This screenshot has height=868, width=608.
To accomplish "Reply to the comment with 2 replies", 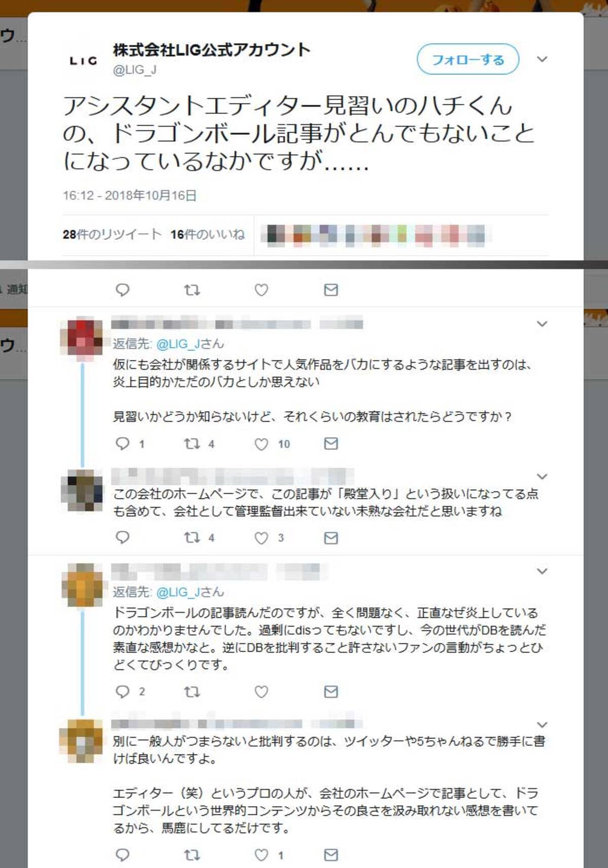I will click(x=123, y=691).
